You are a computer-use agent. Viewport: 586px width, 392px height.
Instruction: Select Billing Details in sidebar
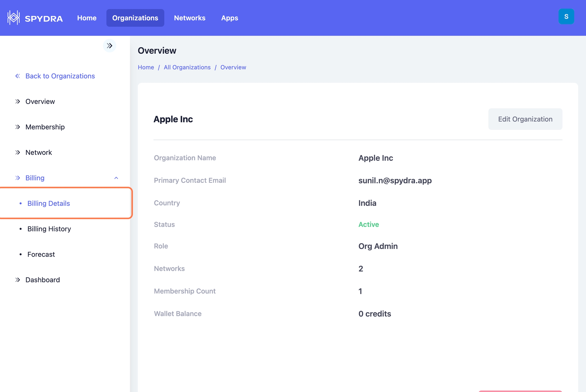click(x=49, y=203)
